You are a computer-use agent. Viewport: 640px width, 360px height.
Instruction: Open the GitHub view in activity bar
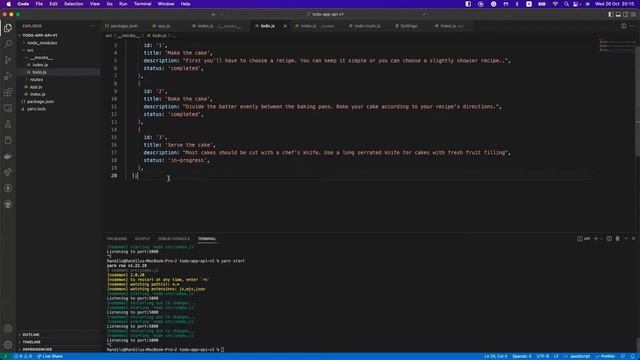[x=8, y=204]
